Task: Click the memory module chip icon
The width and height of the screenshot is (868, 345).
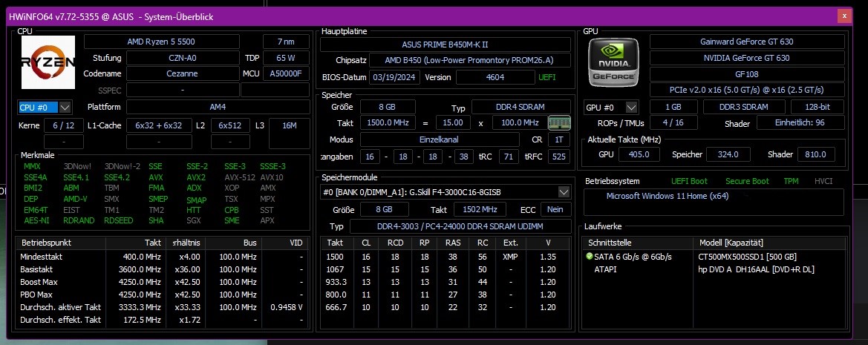Action: (559, 122)
